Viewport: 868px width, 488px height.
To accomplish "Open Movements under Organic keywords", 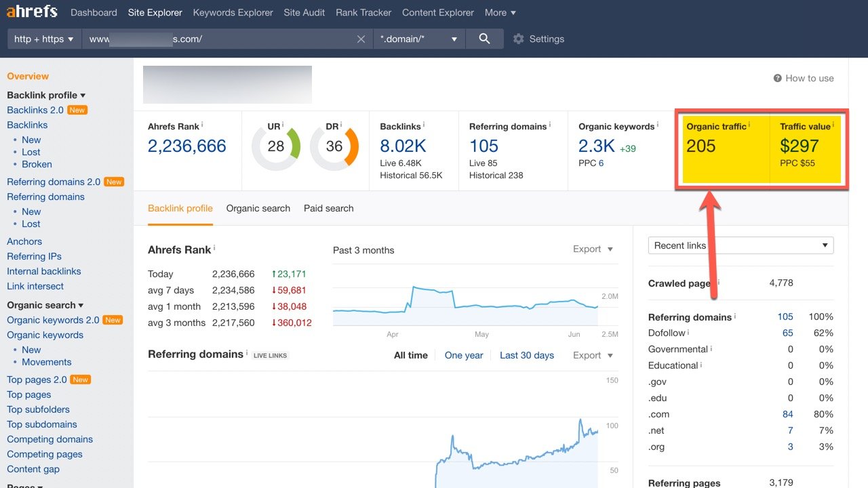I will [x=47, y=362].
